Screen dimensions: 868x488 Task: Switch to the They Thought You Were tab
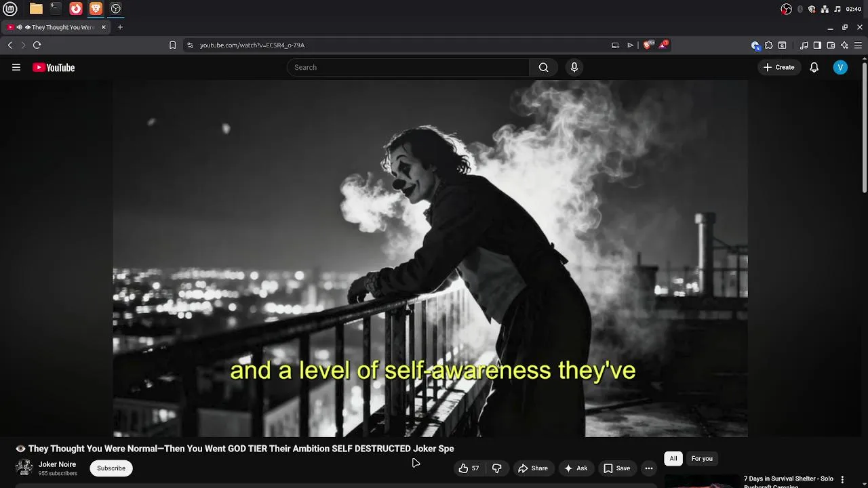(56, 27)
